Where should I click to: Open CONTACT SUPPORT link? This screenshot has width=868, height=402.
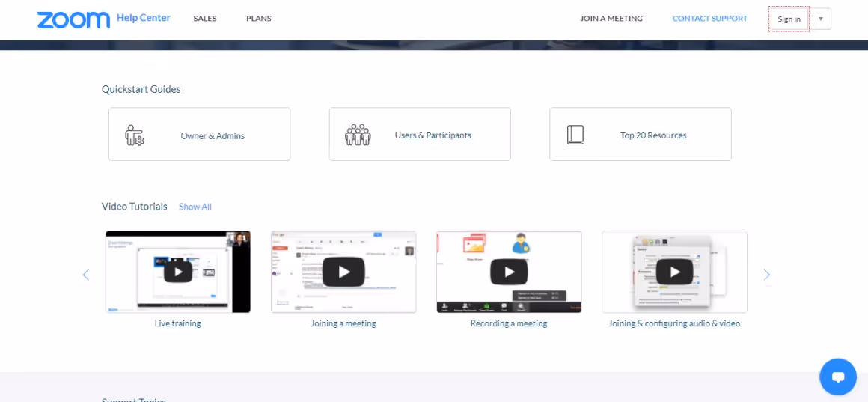tap(709, 18)
